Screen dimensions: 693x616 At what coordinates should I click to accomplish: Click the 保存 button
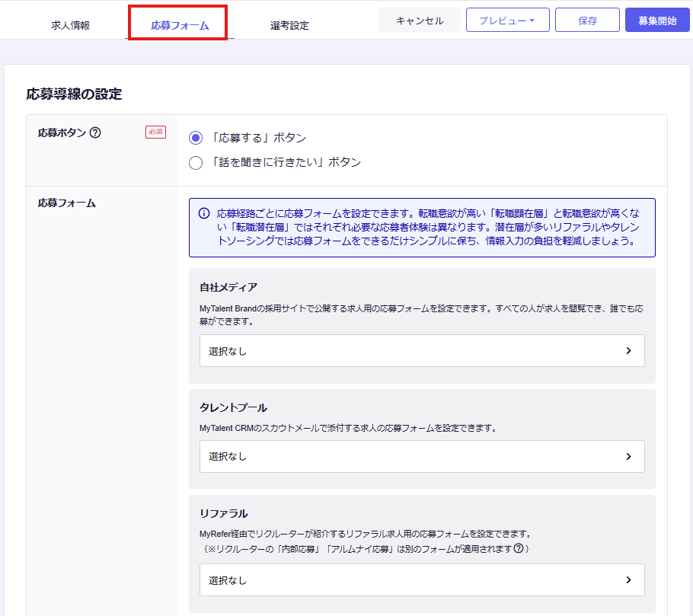tap(587, 21)
